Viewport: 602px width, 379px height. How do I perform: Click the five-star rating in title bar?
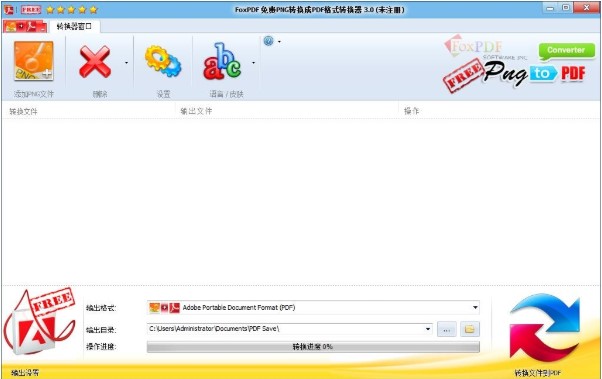72,10
